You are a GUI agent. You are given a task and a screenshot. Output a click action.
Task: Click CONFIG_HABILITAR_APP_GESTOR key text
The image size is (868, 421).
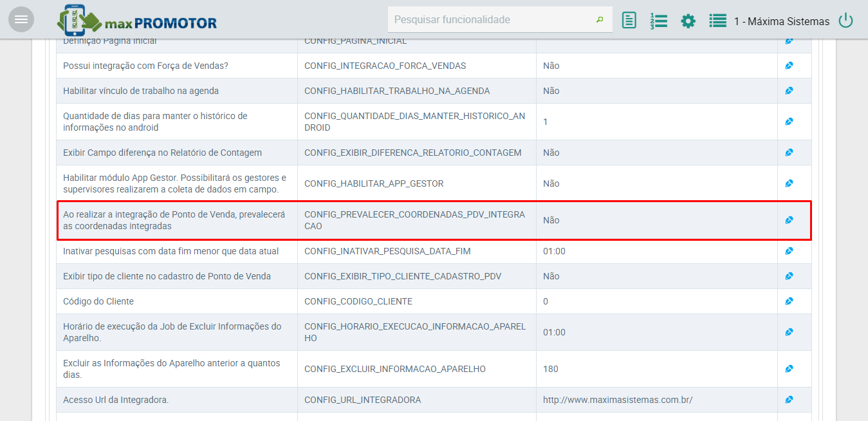[374, 183]
